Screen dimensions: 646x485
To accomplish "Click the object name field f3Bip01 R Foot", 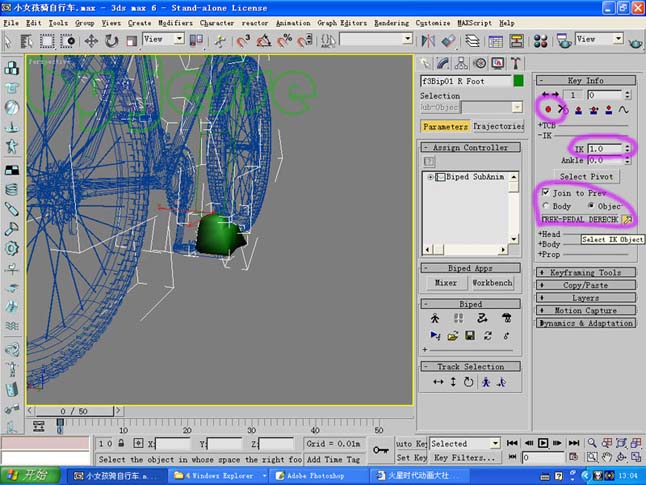I will click(465, 81).
